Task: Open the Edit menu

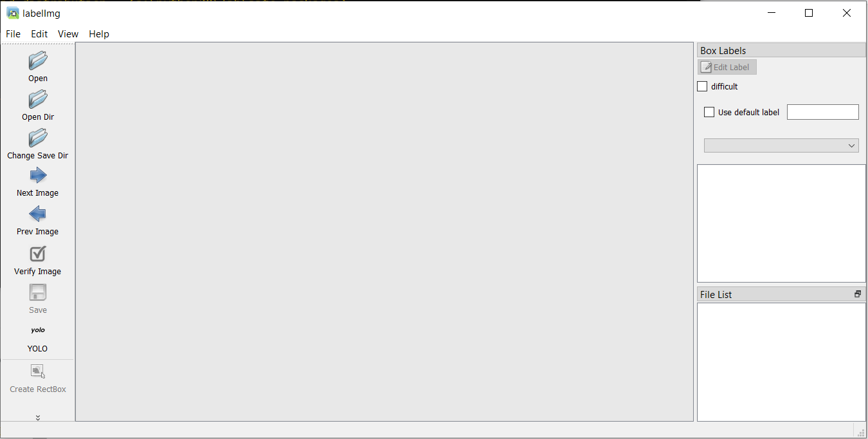Action: [39, 34]
